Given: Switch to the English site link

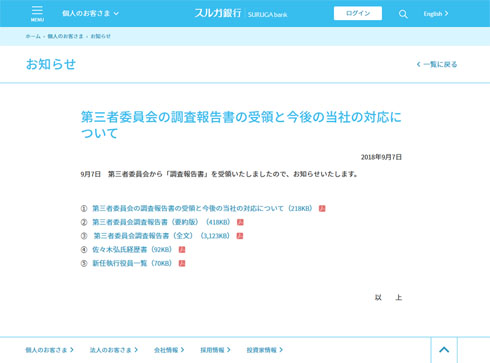Looking at the screenshot, I should pyautogui.click(x=436, y=14).
